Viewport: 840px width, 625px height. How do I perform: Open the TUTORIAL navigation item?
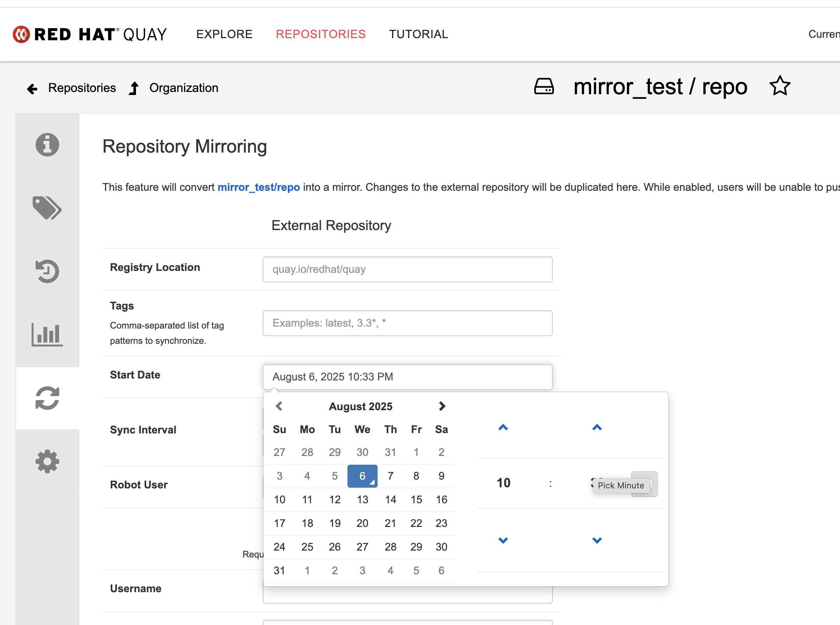418,34
